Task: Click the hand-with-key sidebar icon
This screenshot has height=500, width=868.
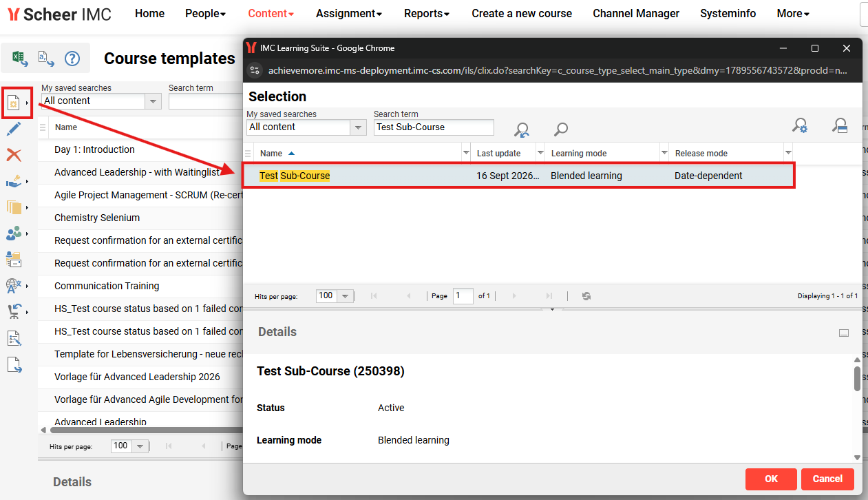Action: pos(14,181)
